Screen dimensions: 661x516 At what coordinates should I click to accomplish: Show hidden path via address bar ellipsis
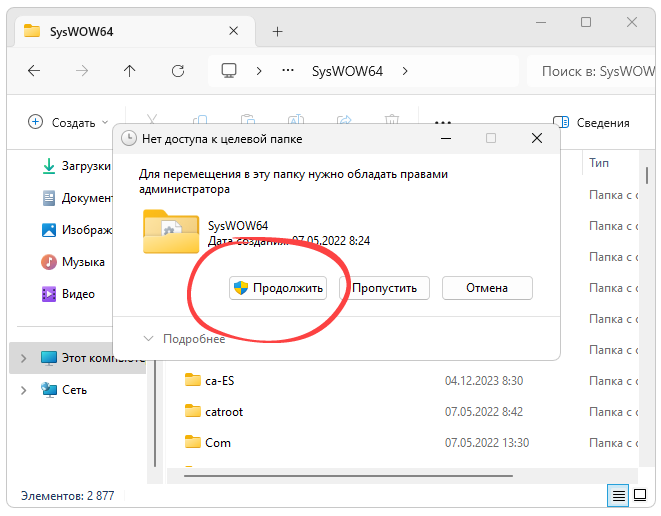(x=288, y=71)
